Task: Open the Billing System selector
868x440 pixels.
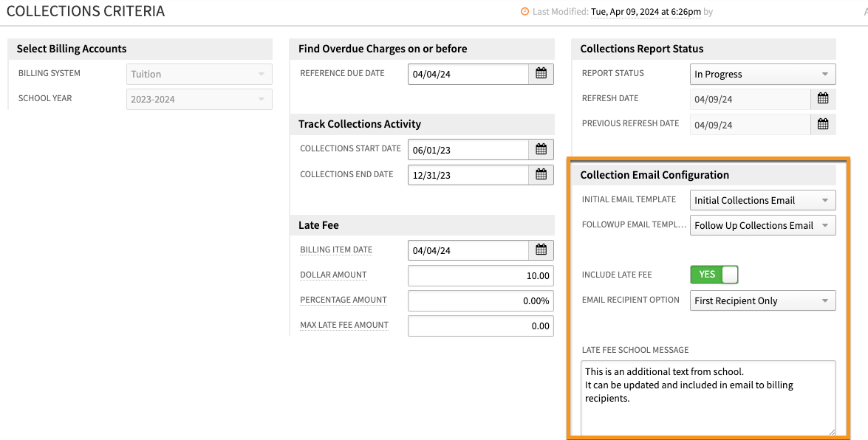Action: tap(198, 74)
